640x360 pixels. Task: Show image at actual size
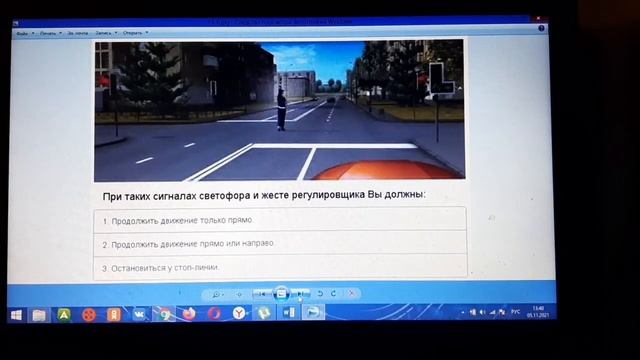(x=239, y=294)
